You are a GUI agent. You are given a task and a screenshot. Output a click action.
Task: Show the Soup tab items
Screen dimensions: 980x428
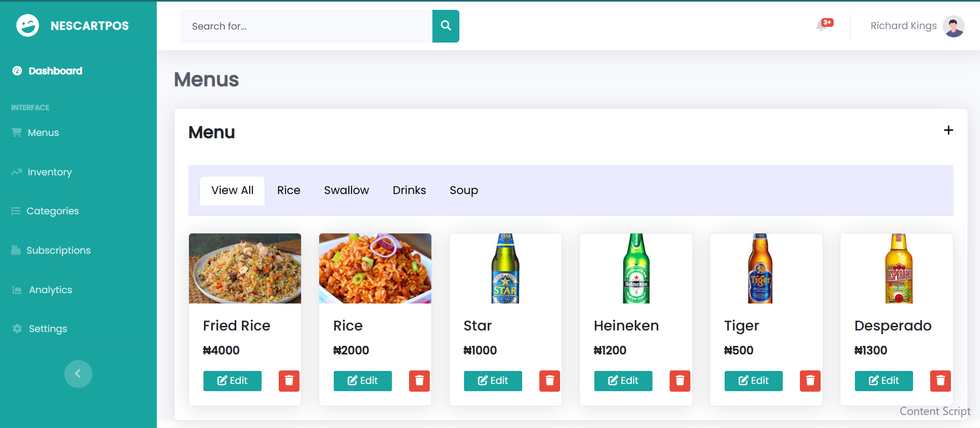464,190
